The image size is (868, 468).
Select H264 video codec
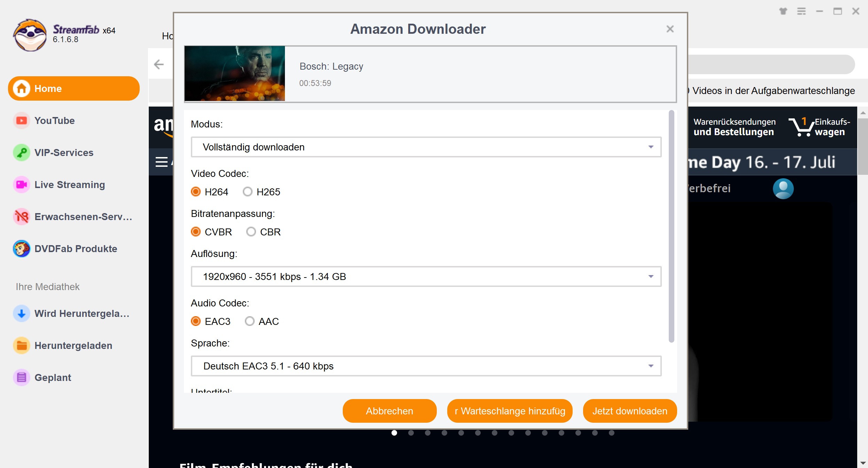[196, 192]
